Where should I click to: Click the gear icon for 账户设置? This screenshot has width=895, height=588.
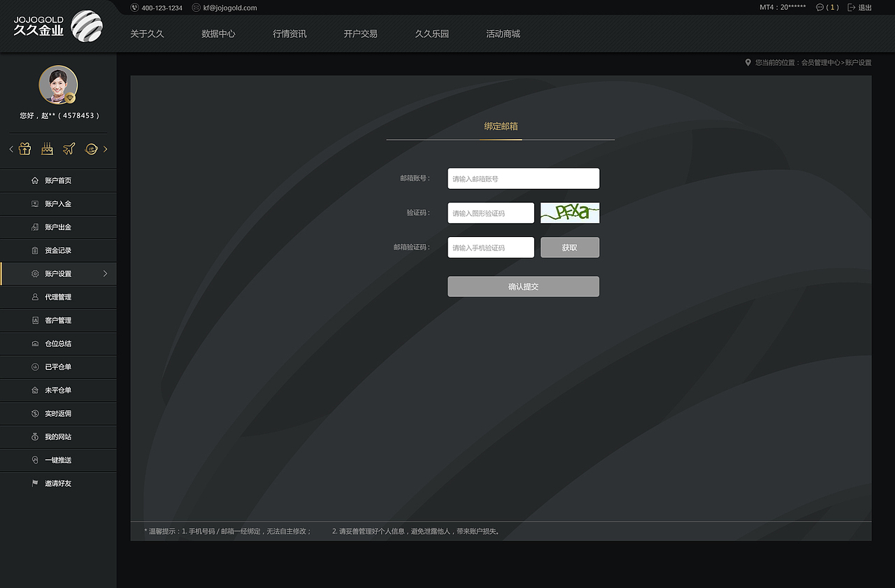35,273
